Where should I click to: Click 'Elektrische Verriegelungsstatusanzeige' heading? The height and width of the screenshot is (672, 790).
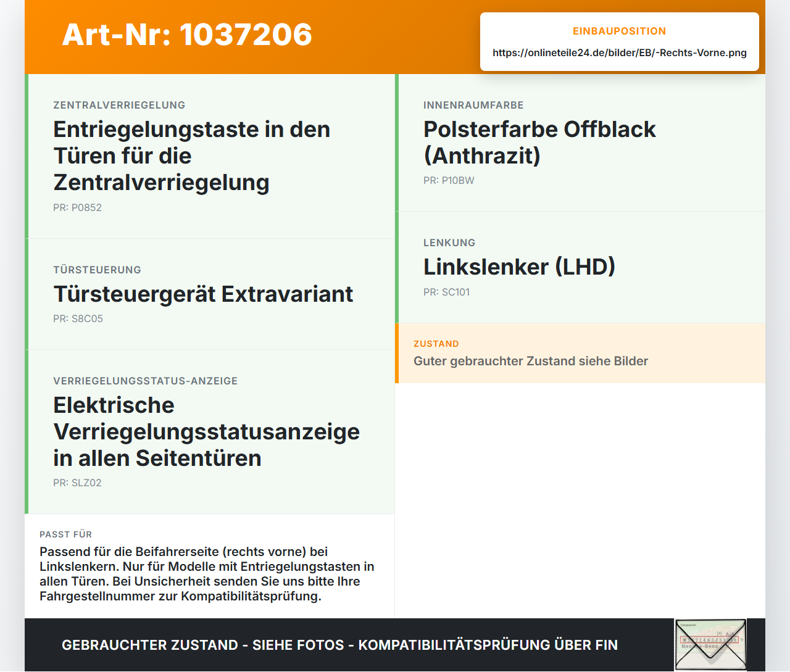[206, 432]
